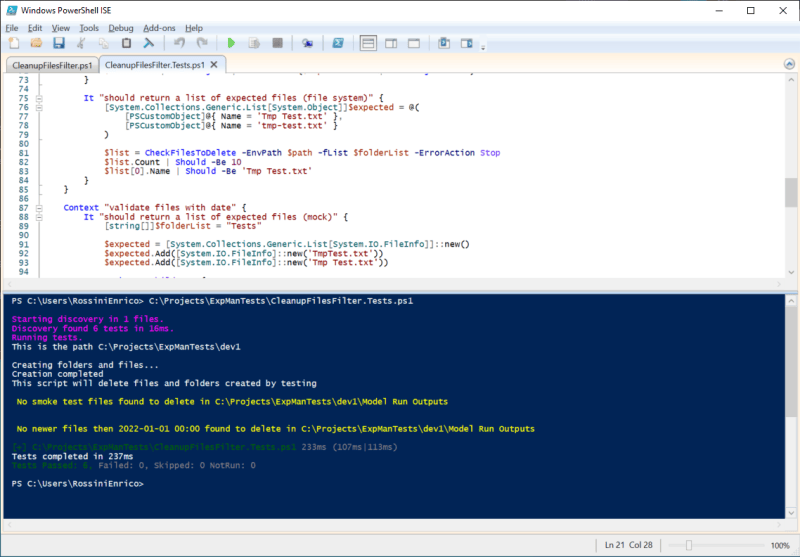Click 'validate files with date' Context line
800x557 pixels.
tap(155, 208)
